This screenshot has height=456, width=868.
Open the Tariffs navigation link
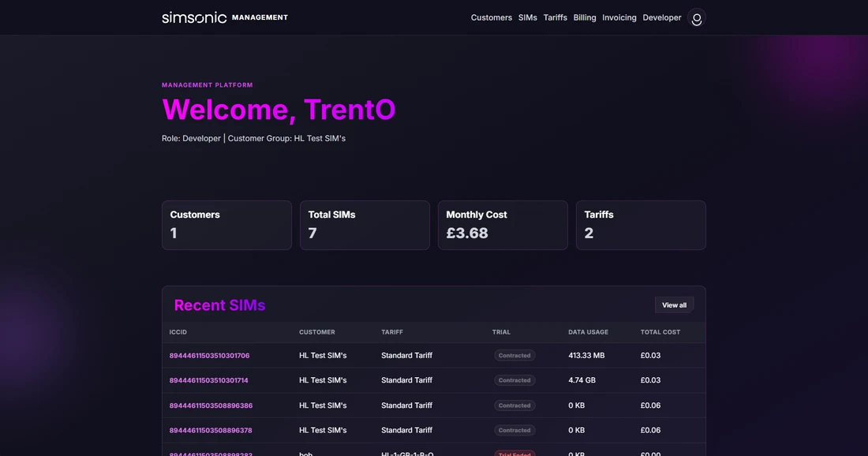556,17
